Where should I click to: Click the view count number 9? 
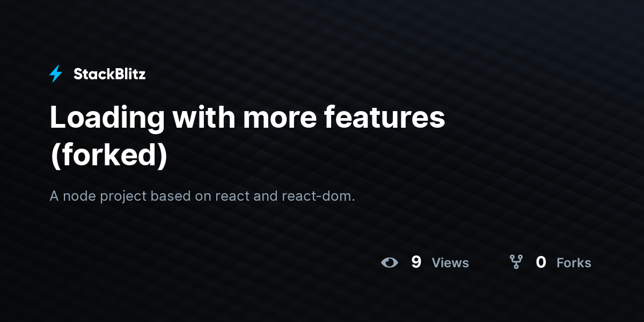pyautogui.click(x=416, y=262)
